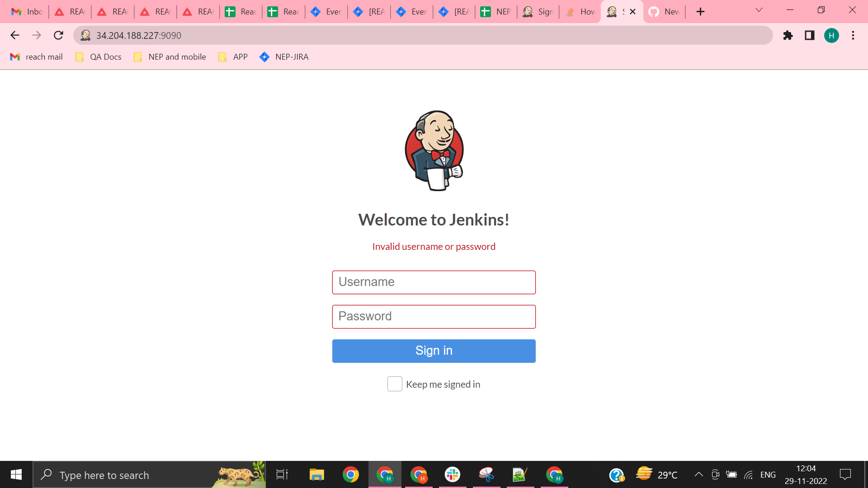Switch to the How tab
Image resolution: width=868 pixels, height=488 pixels.
(581, 12)
